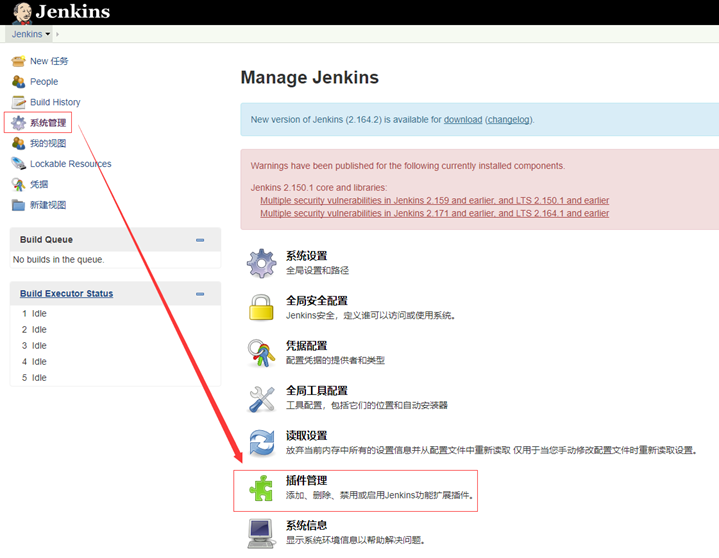Click the Jenkins butler logo in header

(22, 12)
